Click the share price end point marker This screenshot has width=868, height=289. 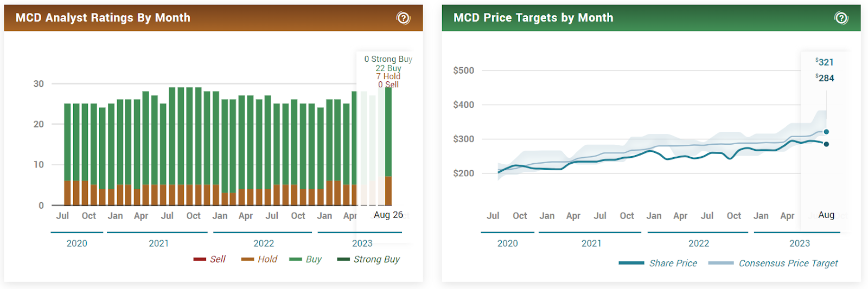826,144
